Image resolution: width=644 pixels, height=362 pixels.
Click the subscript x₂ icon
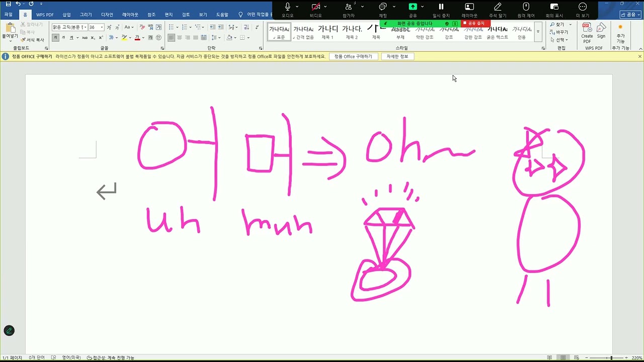pyautogui.click(x=93, y=38)
